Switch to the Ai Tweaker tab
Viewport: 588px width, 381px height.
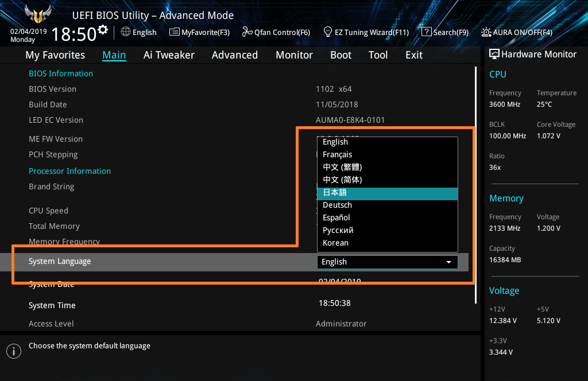coord(169,55)
